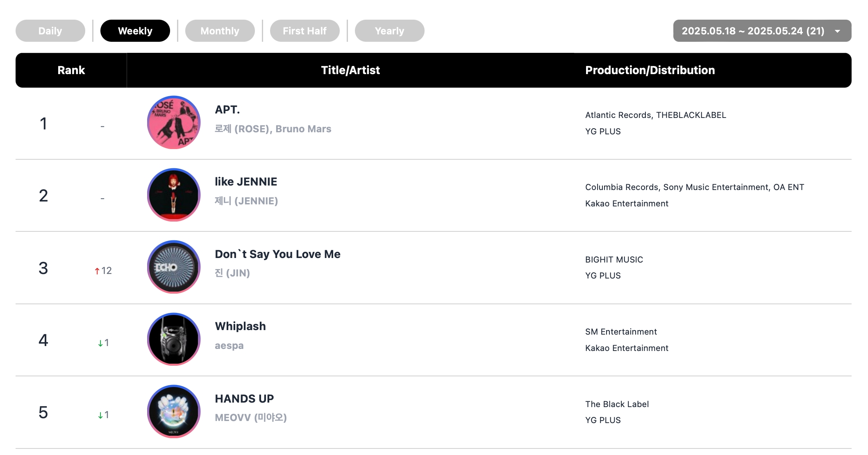Click the artist name aespa
Screen dimensions: 868x455
click(229, 345)
